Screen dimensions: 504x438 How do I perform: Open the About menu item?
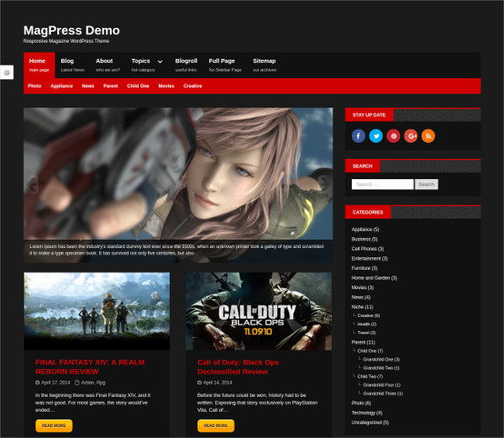coord(108,65)
